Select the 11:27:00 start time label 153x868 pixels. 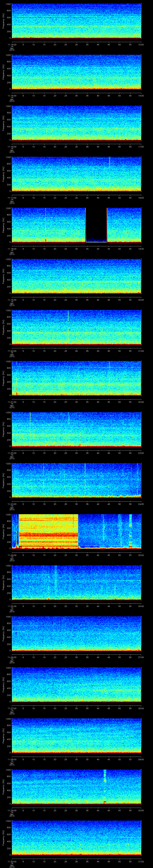(x=12, y=708)
